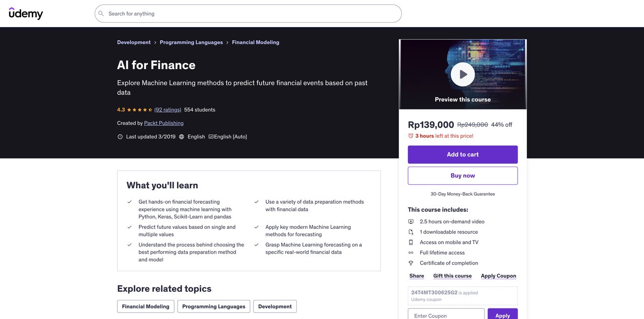Open Programming Languages breadcrumb link
The height and width of the screenshot is (319, 644).
tap(191, 42)
